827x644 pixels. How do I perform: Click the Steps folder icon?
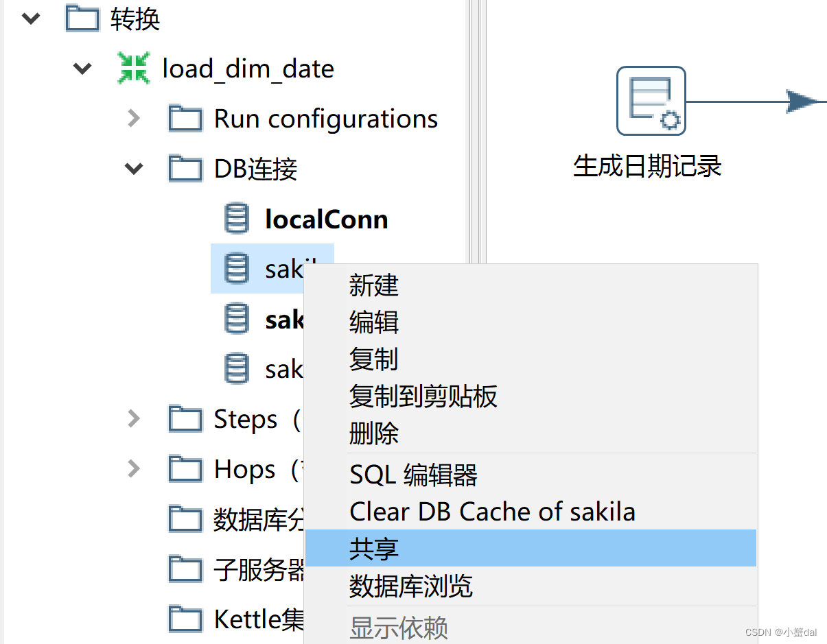click(185, 419)
